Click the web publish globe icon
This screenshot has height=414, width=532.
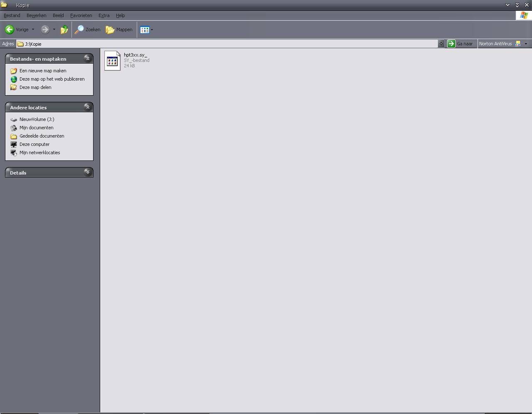14,79
